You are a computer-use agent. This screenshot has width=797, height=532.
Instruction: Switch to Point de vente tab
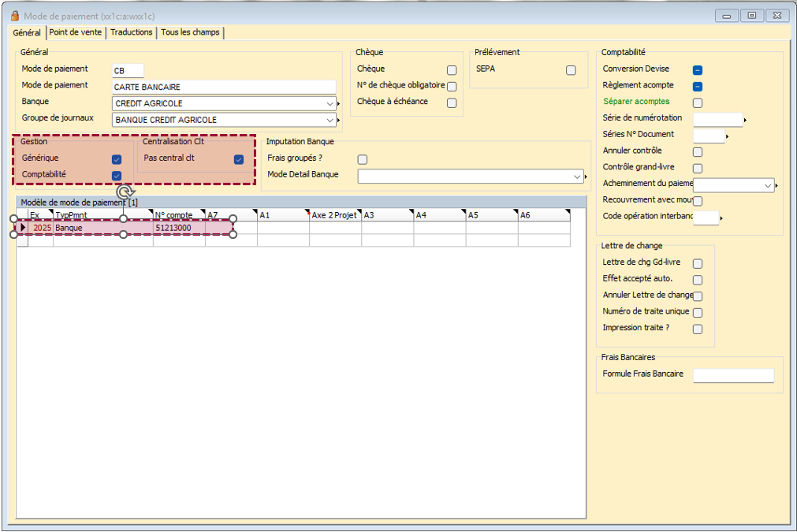[75, 32]
